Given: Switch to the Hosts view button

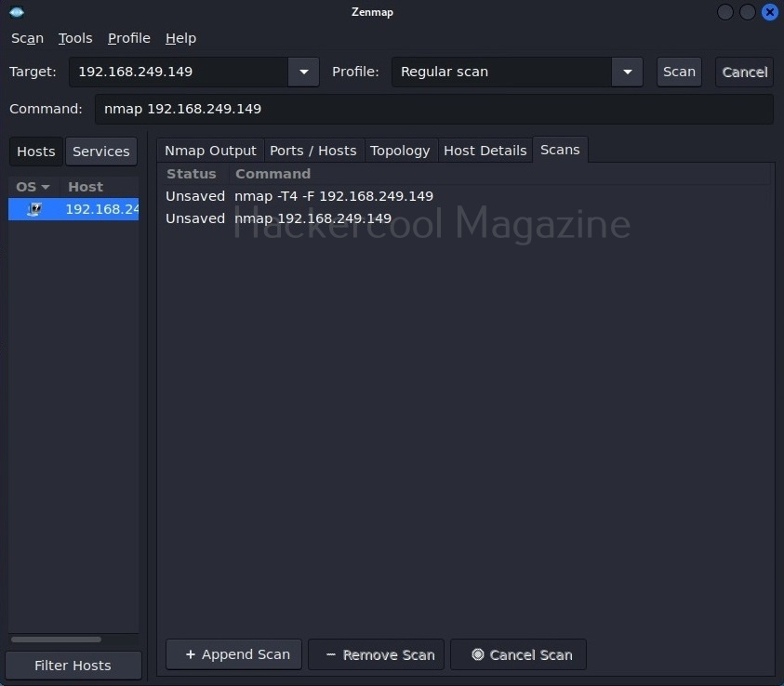Looking at the screenshot, I should [x=36, y=152].
